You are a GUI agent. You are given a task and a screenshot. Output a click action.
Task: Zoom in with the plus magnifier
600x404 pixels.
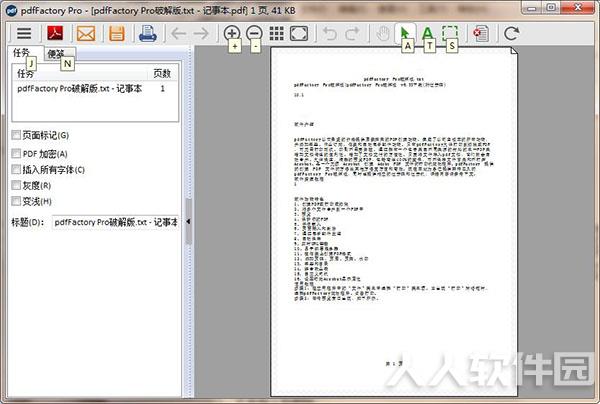point(232,33)
